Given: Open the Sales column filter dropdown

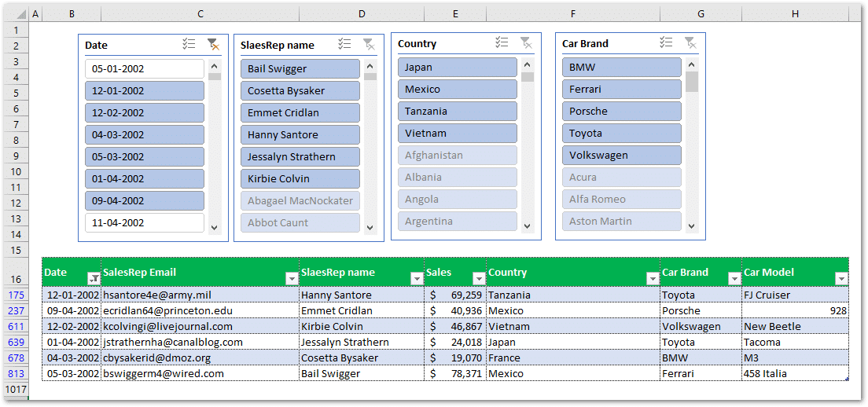Looking at the screenshot, I should click(478, 278).
